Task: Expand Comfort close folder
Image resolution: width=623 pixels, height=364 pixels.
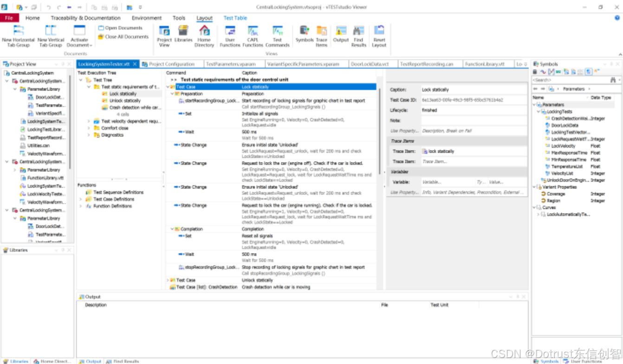Action: tap(89, 128)
